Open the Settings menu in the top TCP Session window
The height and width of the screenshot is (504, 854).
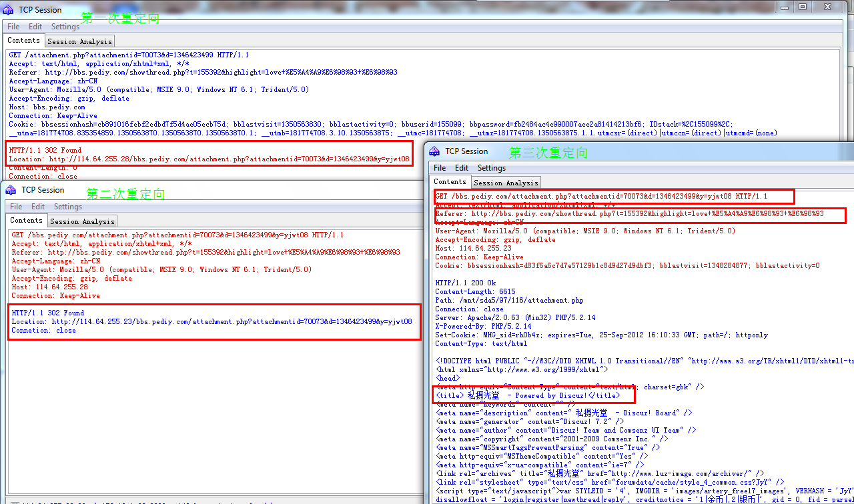65,27
